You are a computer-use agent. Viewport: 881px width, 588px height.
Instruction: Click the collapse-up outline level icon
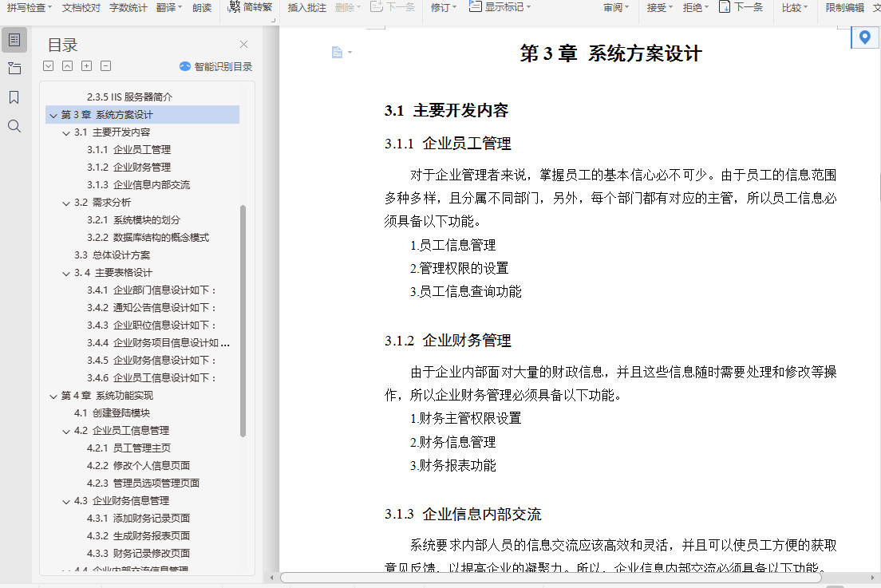click(67, 65)
